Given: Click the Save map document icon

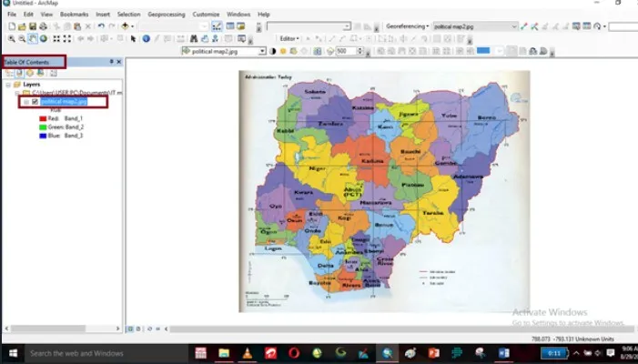Looking at the screenshot, I should (x=33, y=26).
